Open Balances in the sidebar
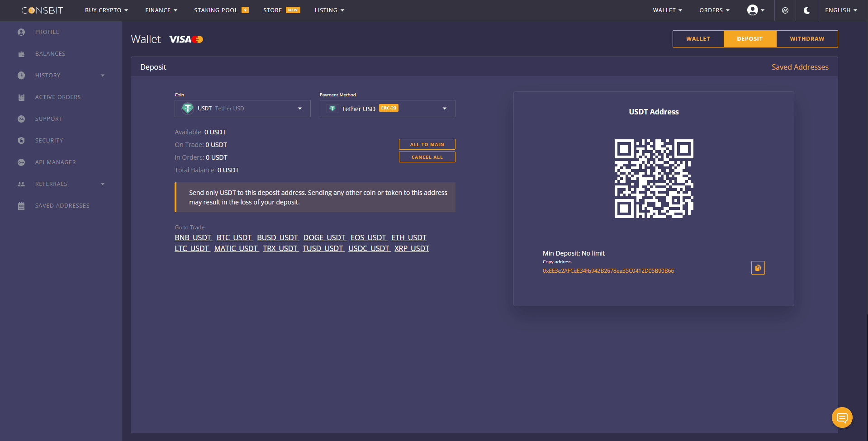This screenshot has width=868, height=441. (x=50, y=54)
